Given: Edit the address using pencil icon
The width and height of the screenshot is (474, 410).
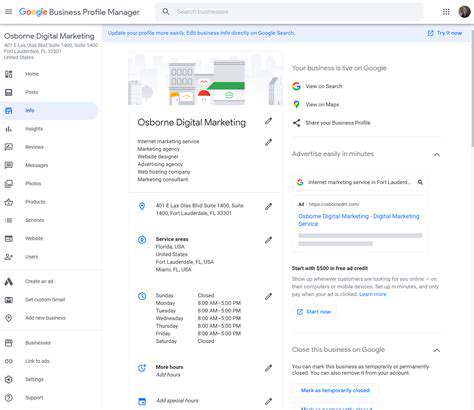Looking at the screenshot, I should pos(268,207).
